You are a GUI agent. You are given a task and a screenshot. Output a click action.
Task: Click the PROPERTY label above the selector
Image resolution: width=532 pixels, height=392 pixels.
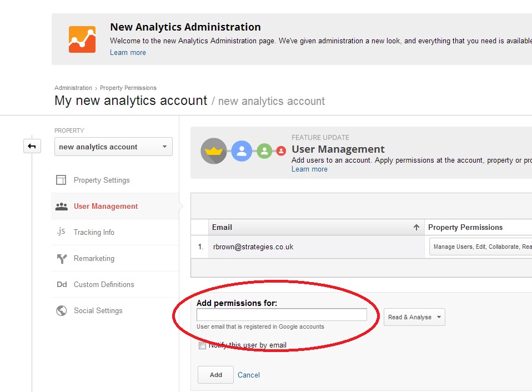coord(69,130)
